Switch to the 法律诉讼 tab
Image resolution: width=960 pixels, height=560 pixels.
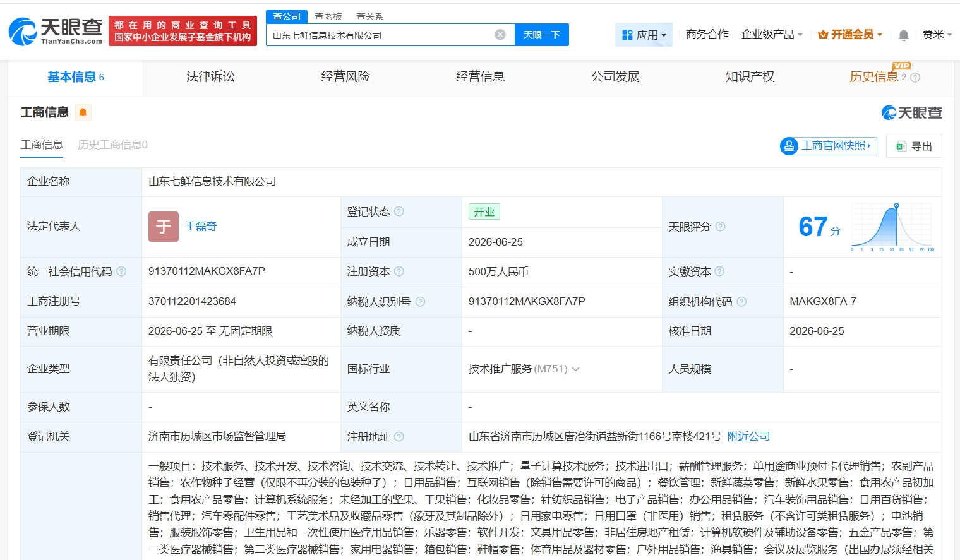click(210, 77)
